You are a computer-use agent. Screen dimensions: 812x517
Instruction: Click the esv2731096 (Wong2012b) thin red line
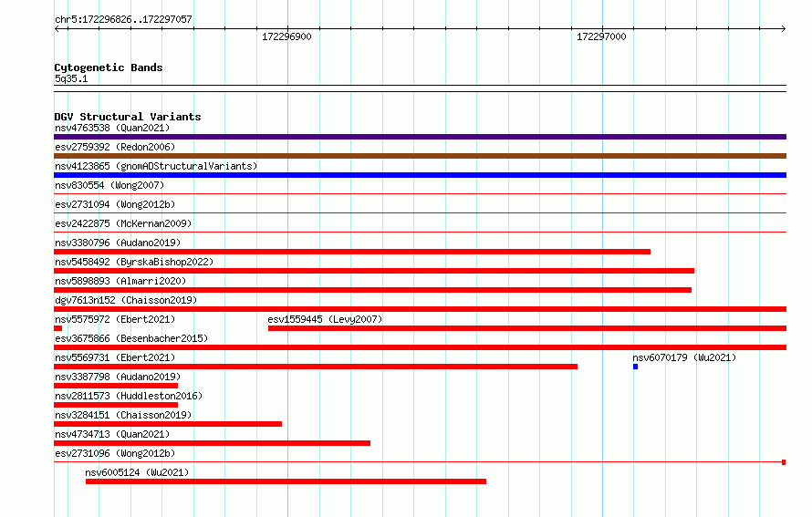[x=418, y=462]
